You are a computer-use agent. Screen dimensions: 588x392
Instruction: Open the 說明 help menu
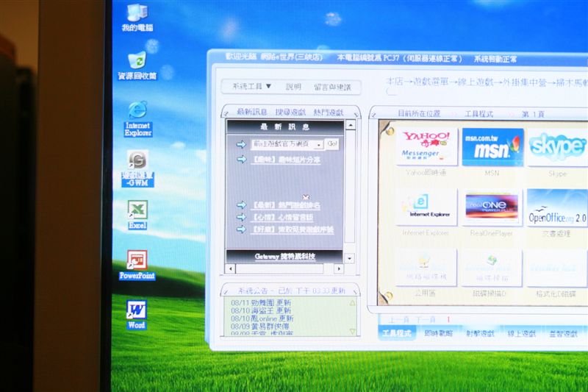[x=293, y=87]
